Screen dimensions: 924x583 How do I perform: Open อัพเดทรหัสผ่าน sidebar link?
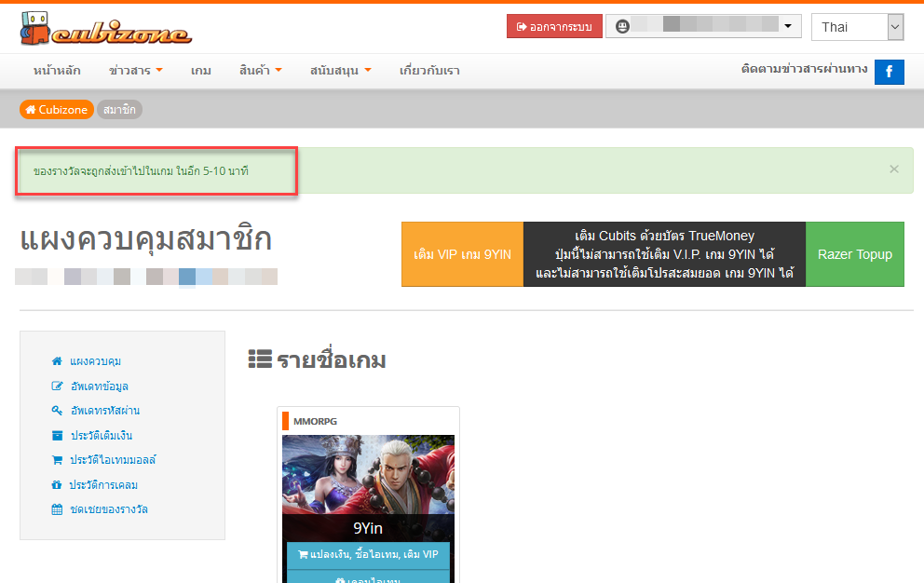click(105, 411)
